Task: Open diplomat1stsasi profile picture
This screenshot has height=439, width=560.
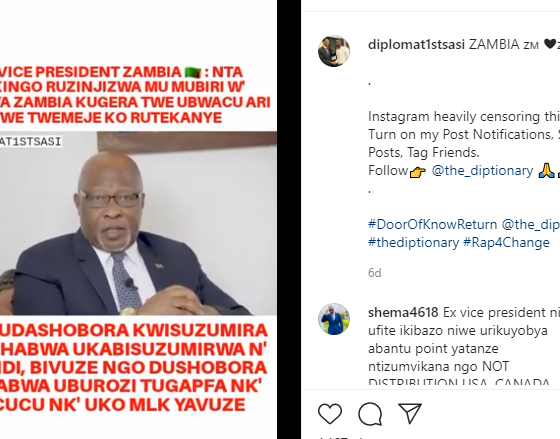Action: (x=334, y=51)
